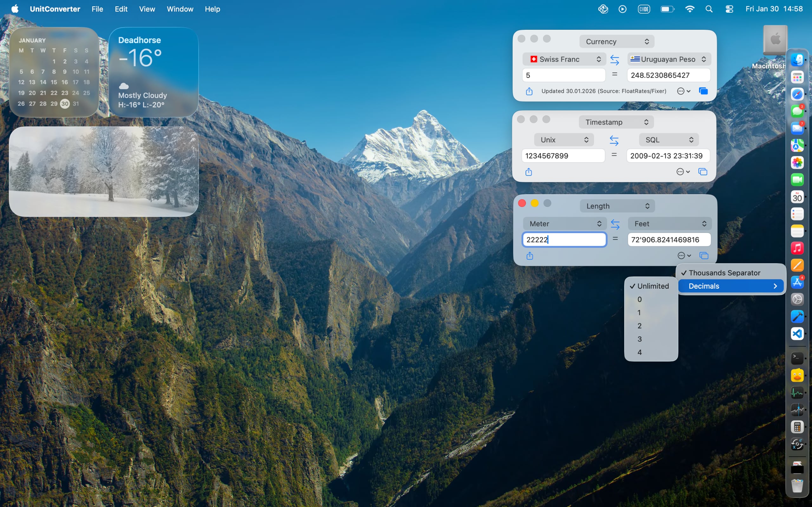Choose 4 decimals from the submenu
The width and height of the screenshot is (812, 507).
[639, 352]
